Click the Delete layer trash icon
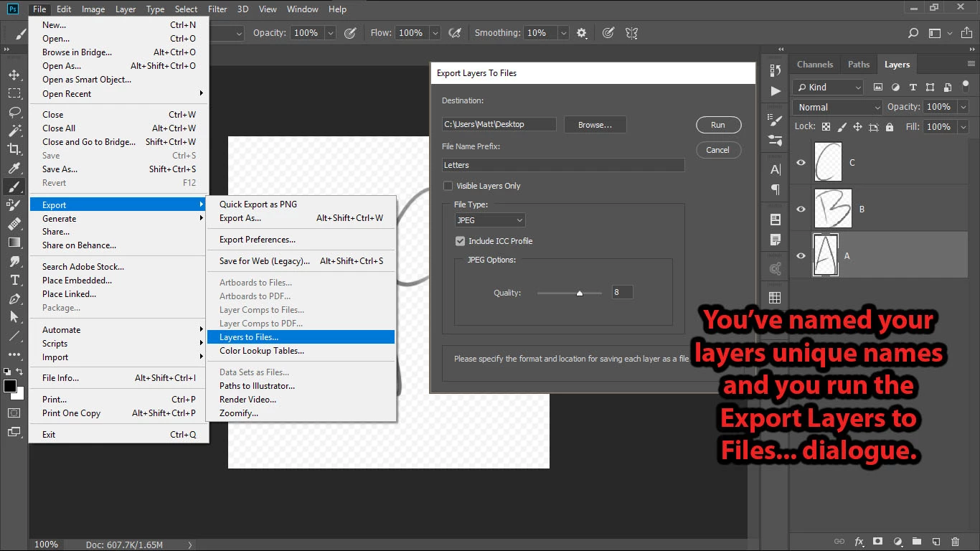Image resolution: width=980 pixels, height=551 pixels. point(955,542)
